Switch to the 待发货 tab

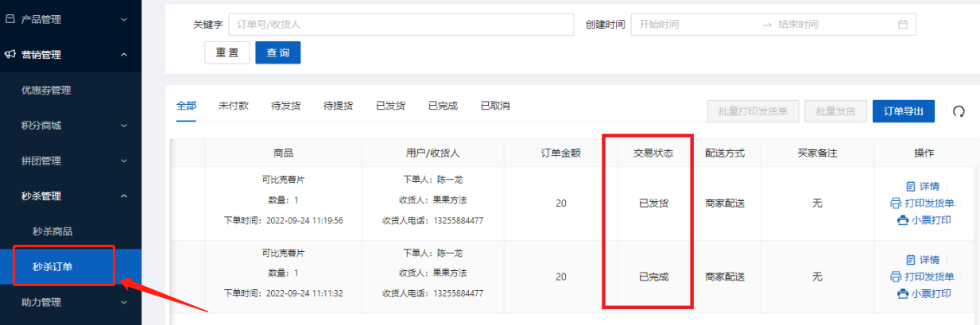286,106
